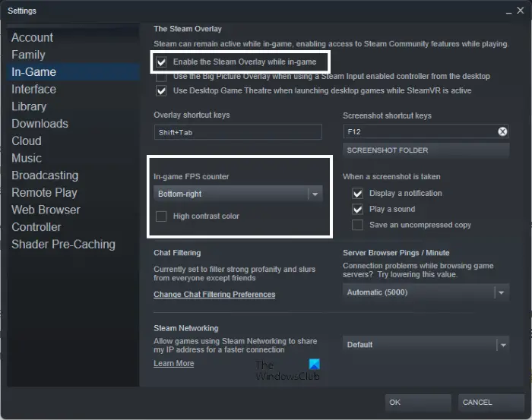The width and height of the screenshot is (532, 420).
Task: Enable High contrast color checkbox
Action: tap(161, 216)
